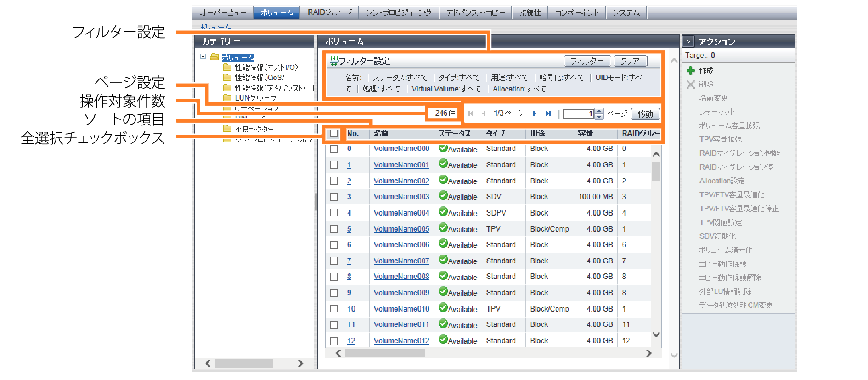This screenshot has width=868, height=380.
Task: Collapse the フィルター設定 section
Action: point(334,61)
